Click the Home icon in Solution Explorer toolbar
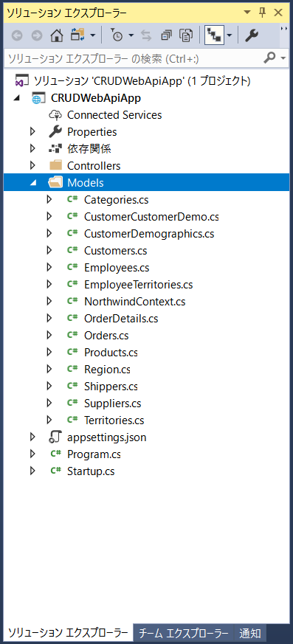The image size is (293, 644). [57, 36]
